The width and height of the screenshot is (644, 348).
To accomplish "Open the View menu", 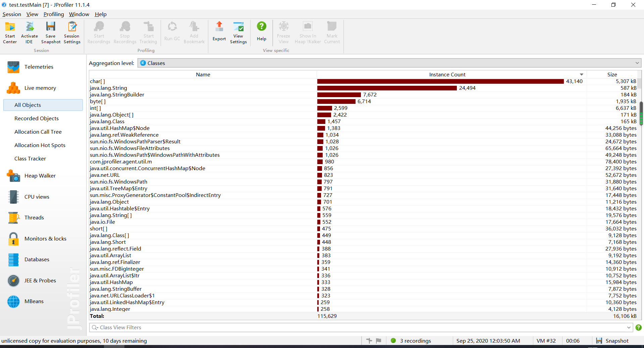I will (32, 14).
